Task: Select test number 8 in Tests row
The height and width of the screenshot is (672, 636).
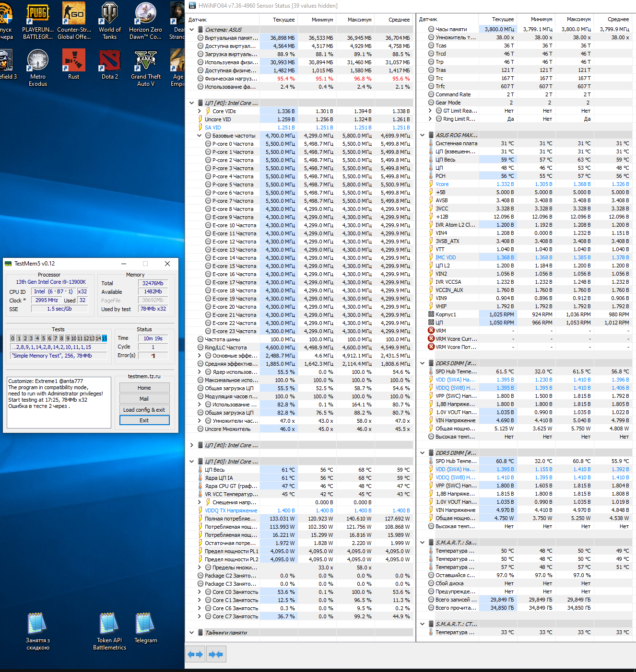Action: point(61,338)
